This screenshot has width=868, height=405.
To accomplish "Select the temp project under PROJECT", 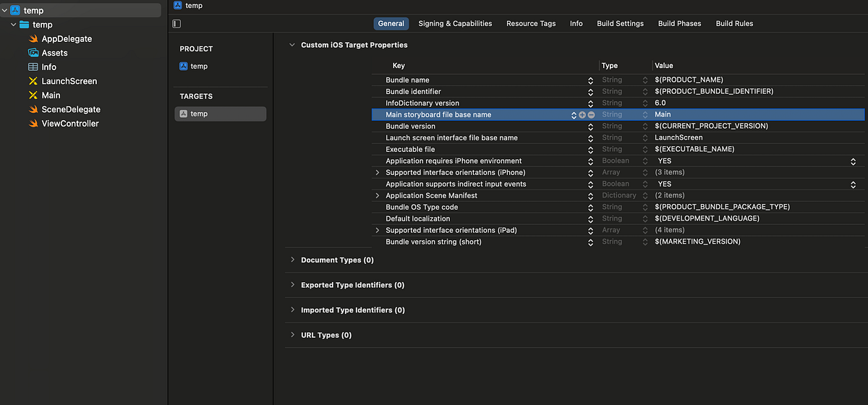I will (x=199, y=67).
